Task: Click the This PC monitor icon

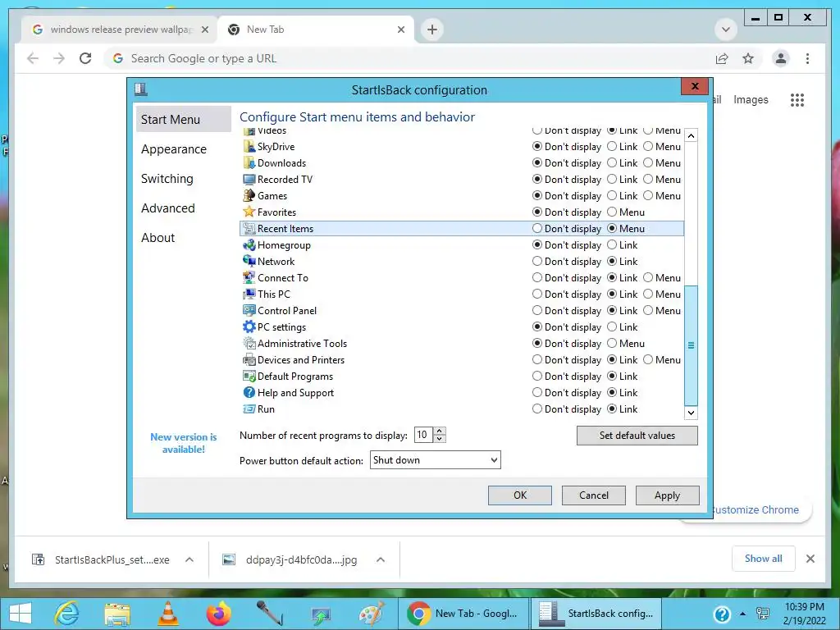Action: point(249,294)
